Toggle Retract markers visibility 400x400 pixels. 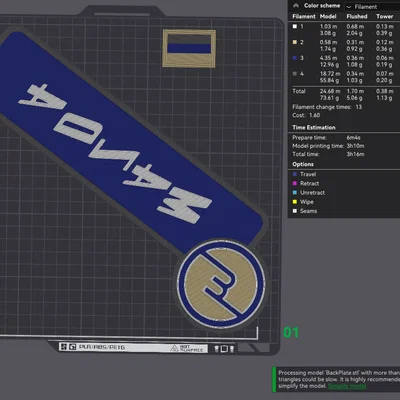pos(306,183)
